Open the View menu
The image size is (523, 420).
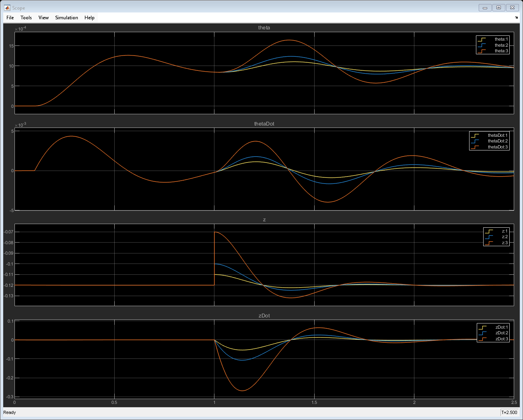(x=43, y=18)
